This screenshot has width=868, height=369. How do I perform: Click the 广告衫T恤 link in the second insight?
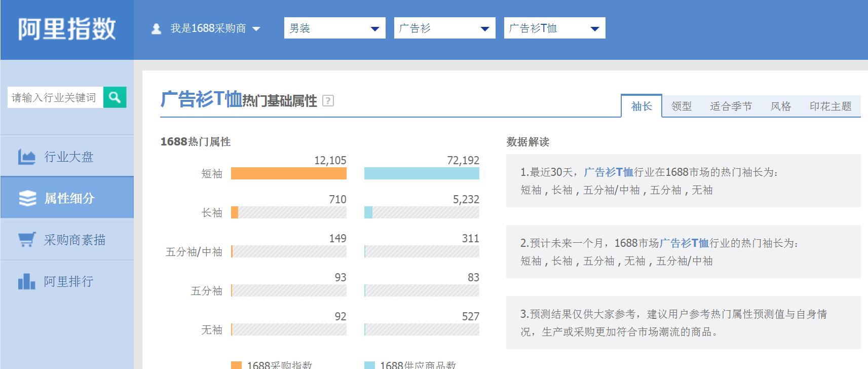684,243
